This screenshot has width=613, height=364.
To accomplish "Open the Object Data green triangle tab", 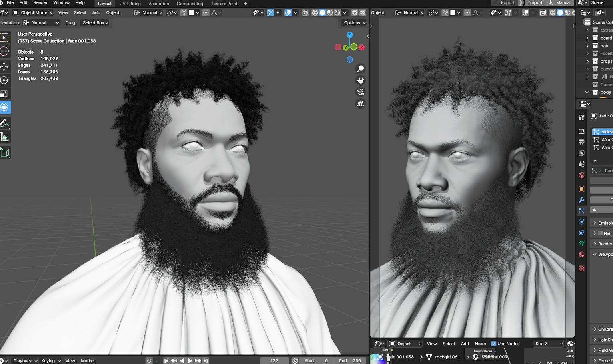I will click(x=581, y=243).
